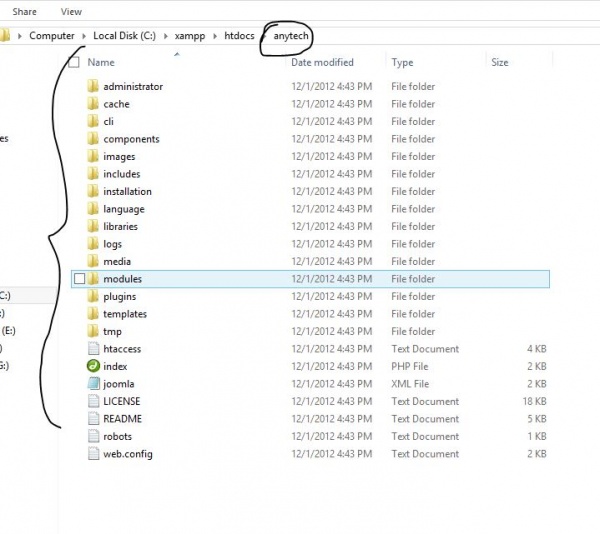The image size is (600, 534).
Task: Open the administrator folder icon
Action: [x=93, y=86]
